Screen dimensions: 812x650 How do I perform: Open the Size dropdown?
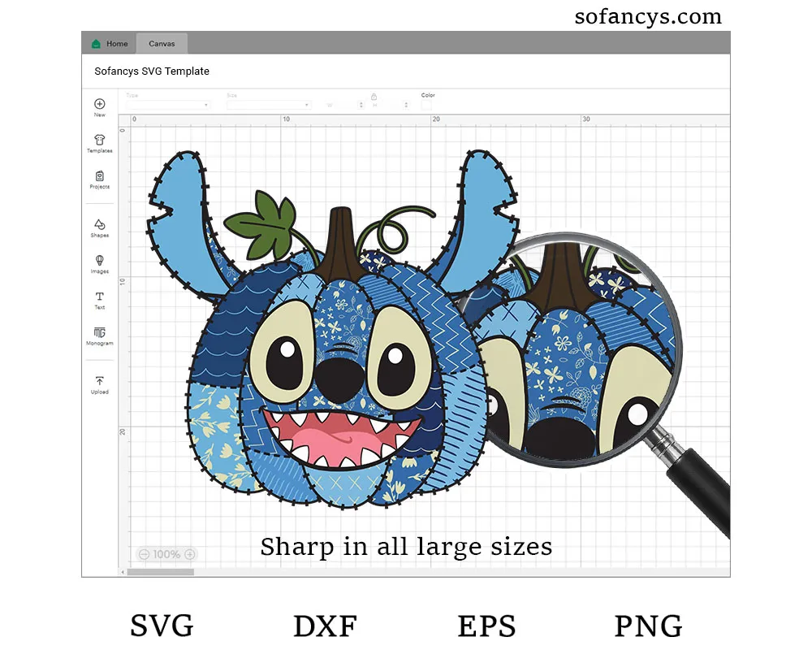[268, 105]
